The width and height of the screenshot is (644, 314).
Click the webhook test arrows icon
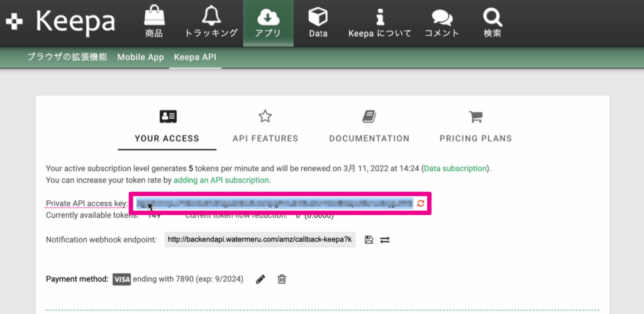tap(385, 240)
